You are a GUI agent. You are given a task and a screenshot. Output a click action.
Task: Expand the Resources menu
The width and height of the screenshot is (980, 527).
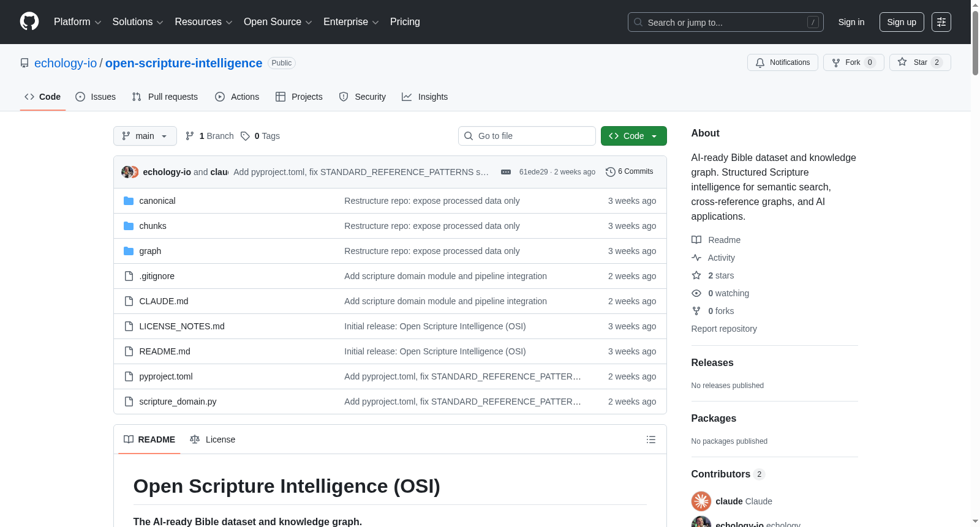[203, 22]
